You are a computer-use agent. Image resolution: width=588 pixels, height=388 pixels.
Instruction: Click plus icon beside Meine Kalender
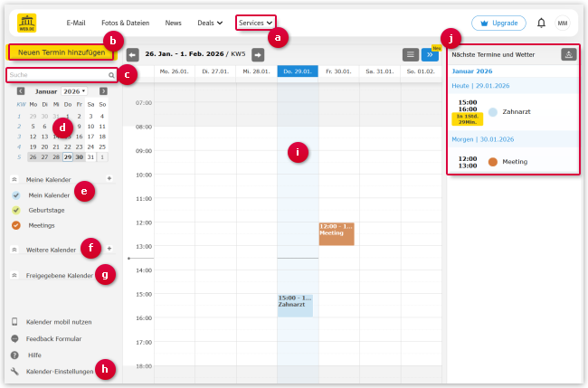point(109,179)
